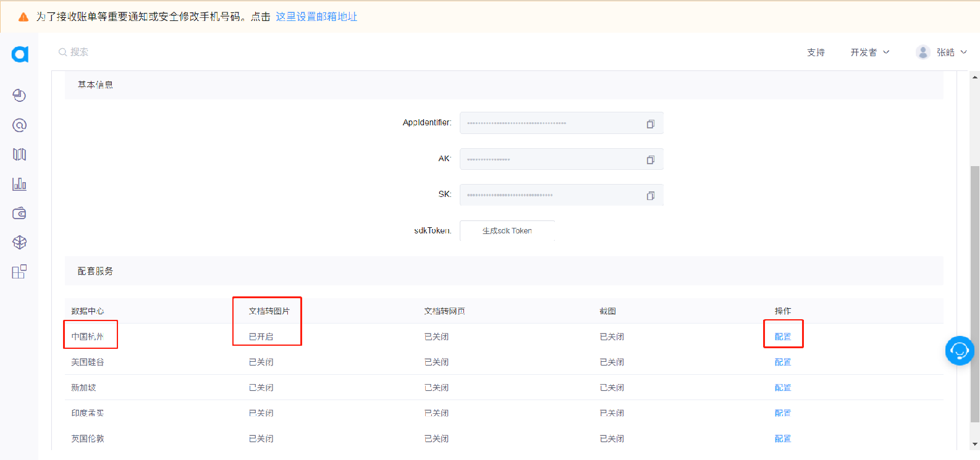This screenshot has width=980, height=460.
Task: Click the vertical scrollbar thumb
Action: coord(975,293)
